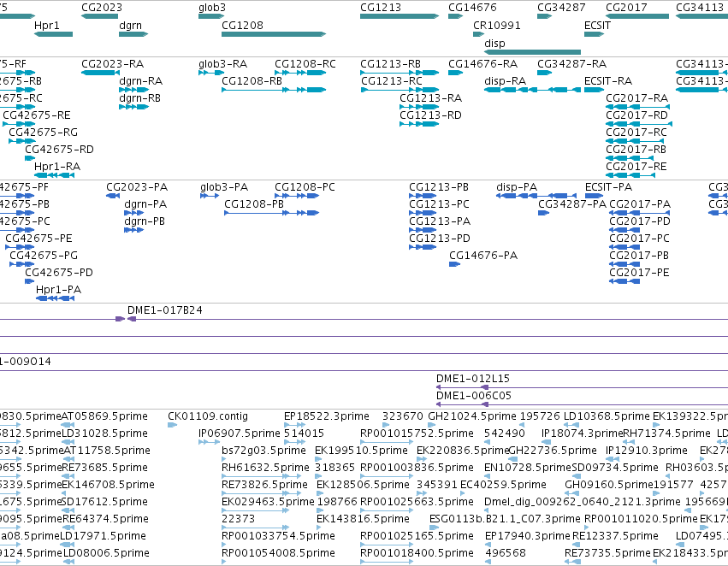This screenshot has width=728, height=566.
Task: Click transcript CG1213-RD
Action: coord(430,115)
